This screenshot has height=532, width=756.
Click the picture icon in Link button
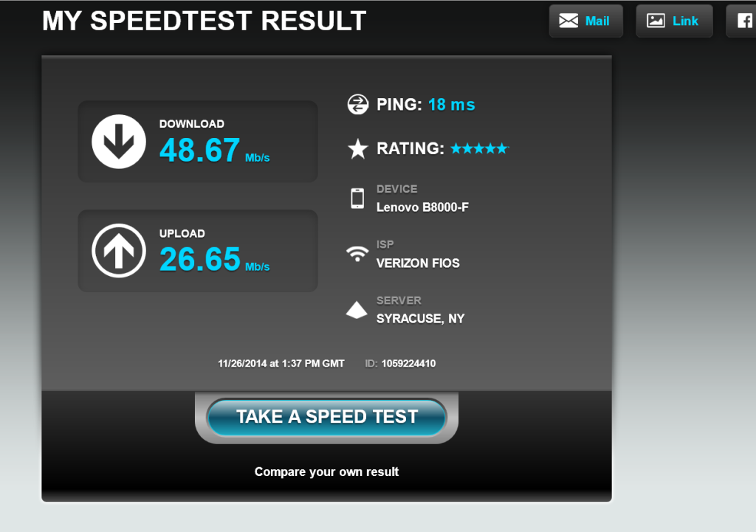pos(656,21)
